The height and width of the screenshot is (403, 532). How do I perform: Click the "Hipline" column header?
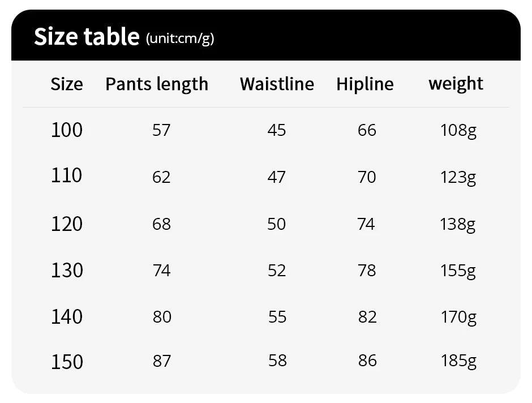365,84
